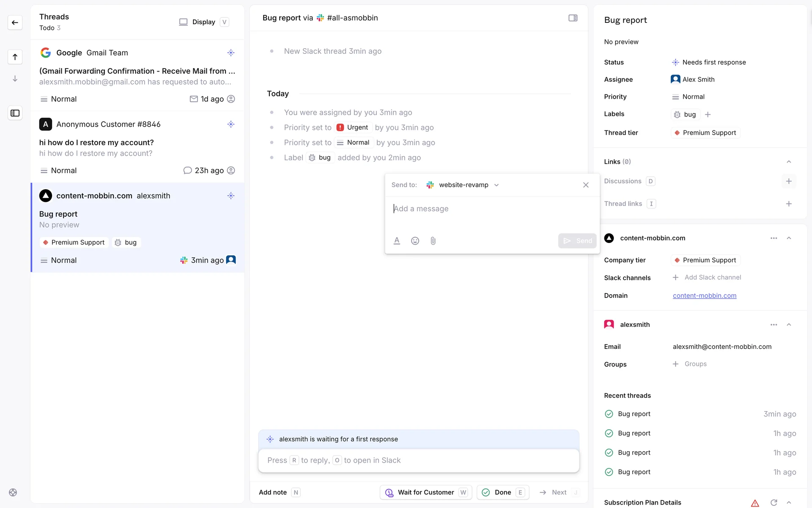Change the Premium Support thread tier
This screenshot has width=812, height=508.
pos(705,133)
